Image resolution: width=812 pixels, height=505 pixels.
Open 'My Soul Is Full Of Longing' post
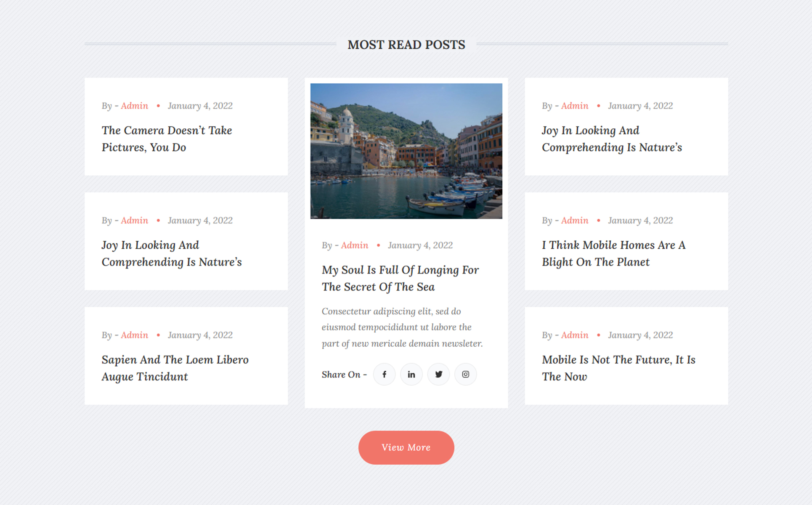tap(400, 278)
